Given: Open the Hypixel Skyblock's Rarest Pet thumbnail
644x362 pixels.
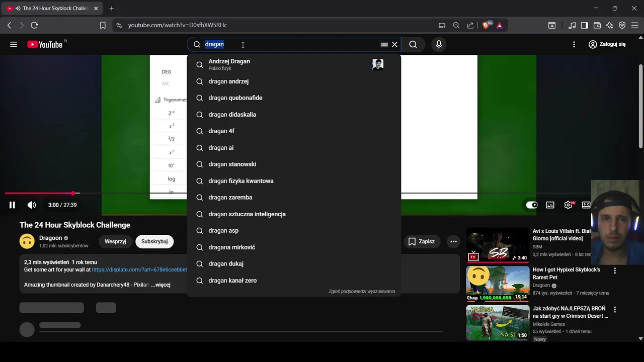Looking at the screenshot, I should 498,284.
